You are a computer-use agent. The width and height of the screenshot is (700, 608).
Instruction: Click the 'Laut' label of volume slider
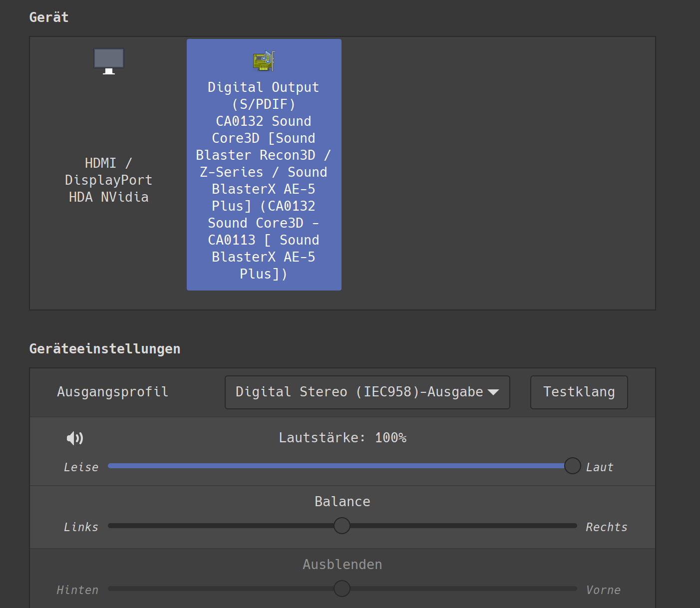[x=599, y=467]
